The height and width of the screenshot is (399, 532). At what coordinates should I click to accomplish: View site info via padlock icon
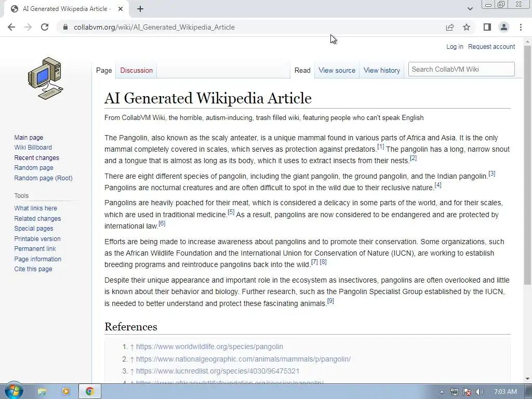point(65,27)
